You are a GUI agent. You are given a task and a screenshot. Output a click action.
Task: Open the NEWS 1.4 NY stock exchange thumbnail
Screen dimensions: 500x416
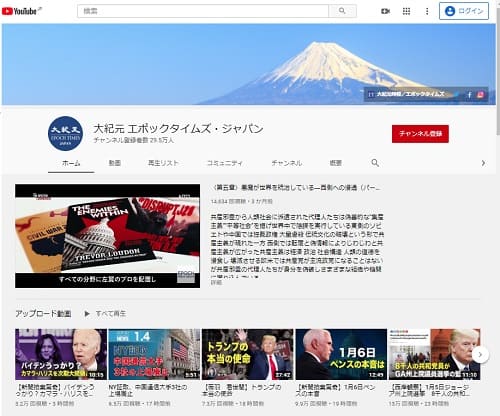(x=154, y=354)
